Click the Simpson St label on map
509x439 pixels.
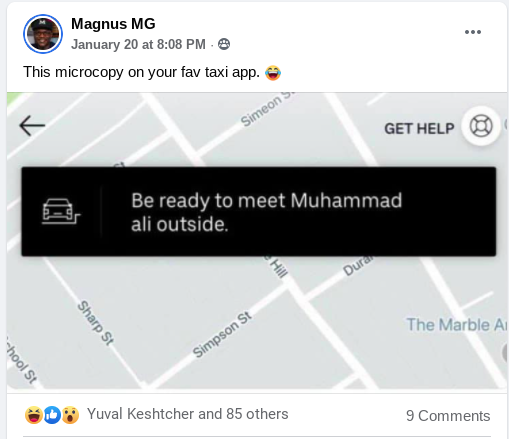(222, 334)
